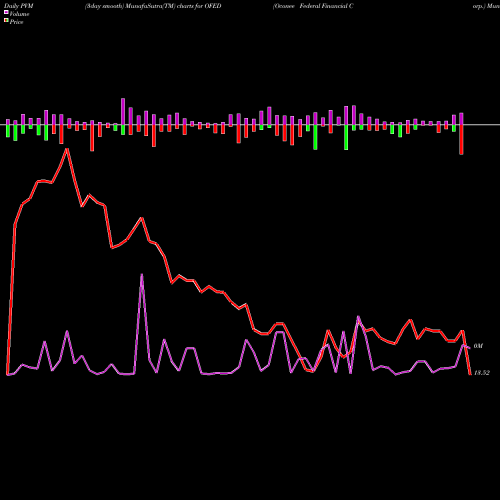Click the highest peak of the red price line
The image size is (500, 500).
(67, 149)
